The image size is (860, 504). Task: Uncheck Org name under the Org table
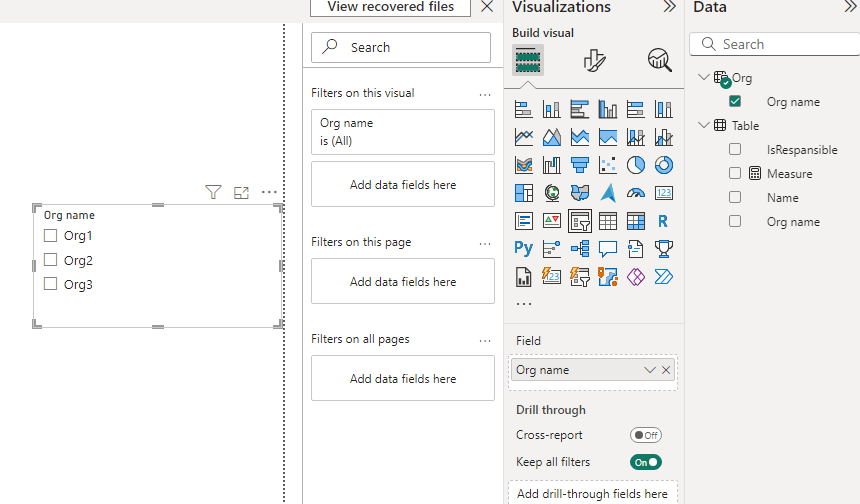coord(735,101)
